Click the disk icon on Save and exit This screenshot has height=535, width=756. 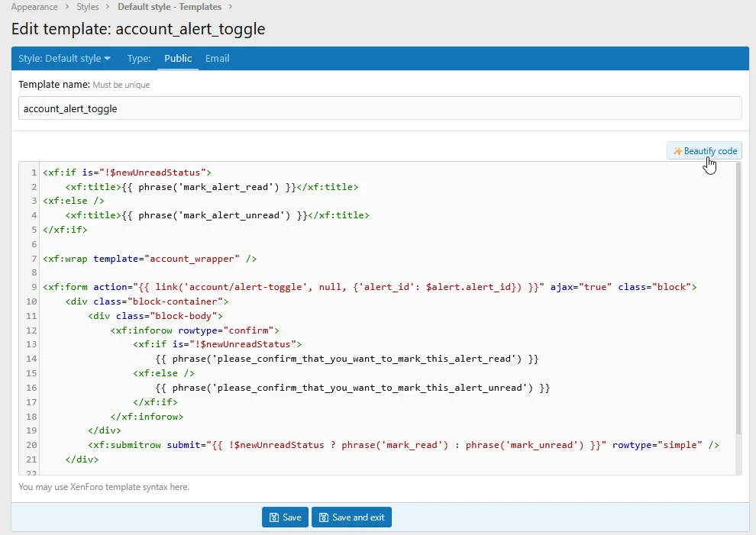(x=324, y=517)
